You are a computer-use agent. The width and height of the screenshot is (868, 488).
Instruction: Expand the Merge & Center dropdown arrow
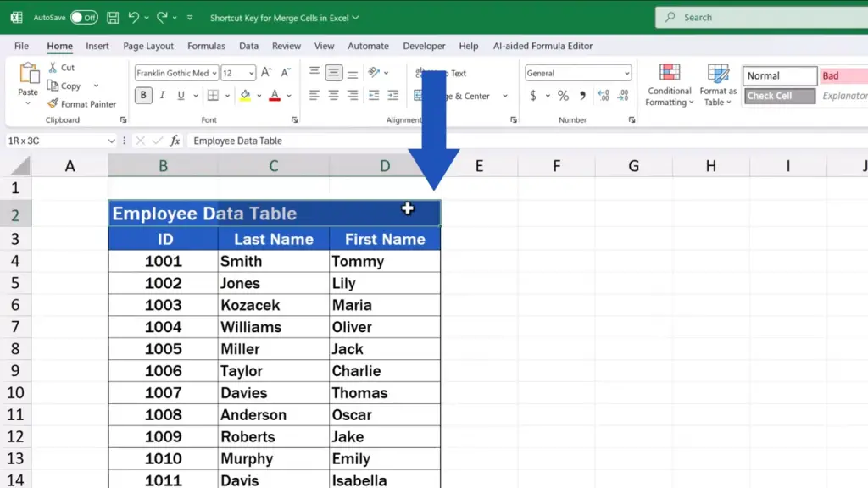coord(505,97)
